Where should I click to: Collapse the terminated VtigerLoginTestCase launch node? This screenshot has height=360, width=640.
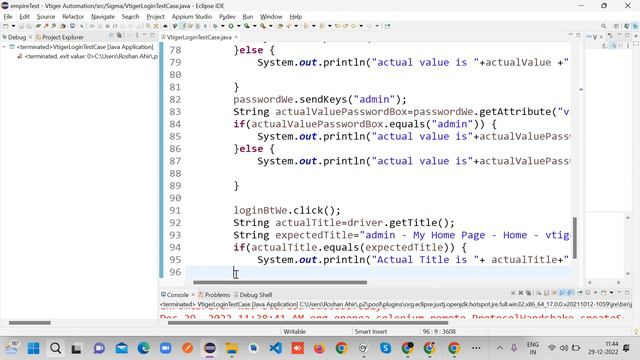[x=4, y=47]
